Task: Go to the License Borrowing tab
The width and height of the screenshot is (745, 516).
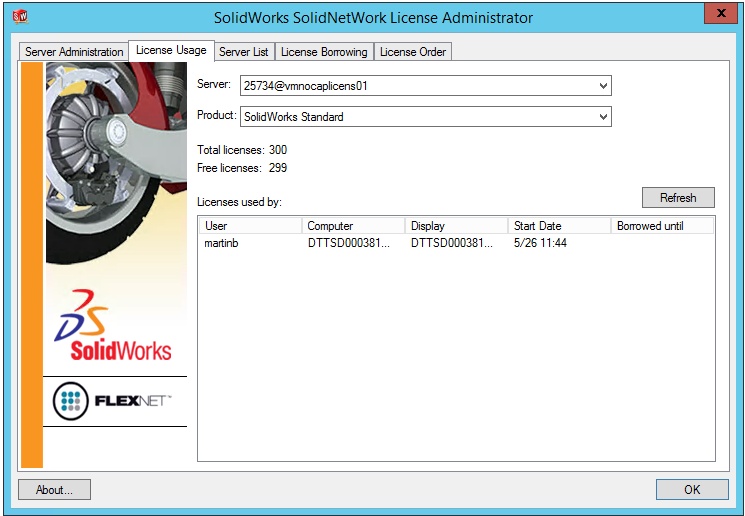Action: (x=324, y=52)
